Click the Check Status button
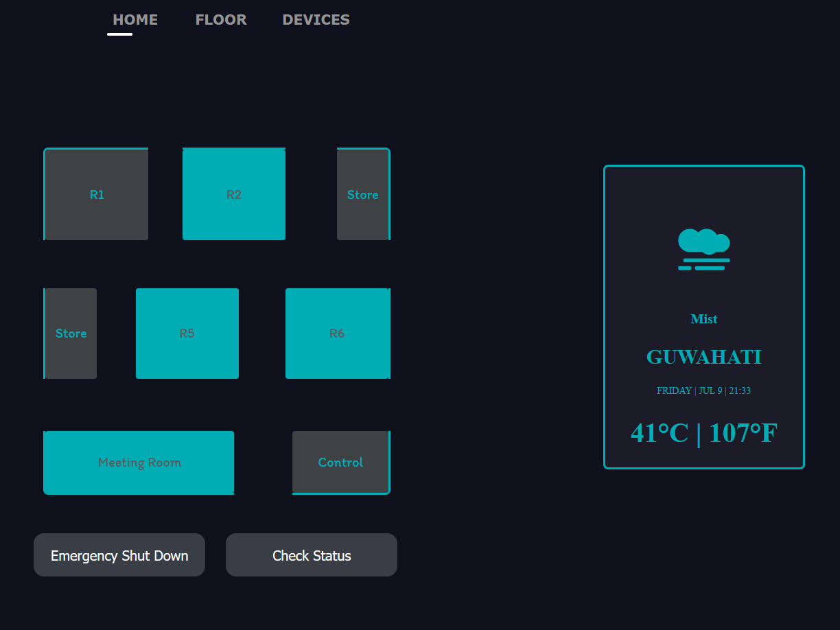This screenshot has width=840, height=630. click(x=311, y=555)
